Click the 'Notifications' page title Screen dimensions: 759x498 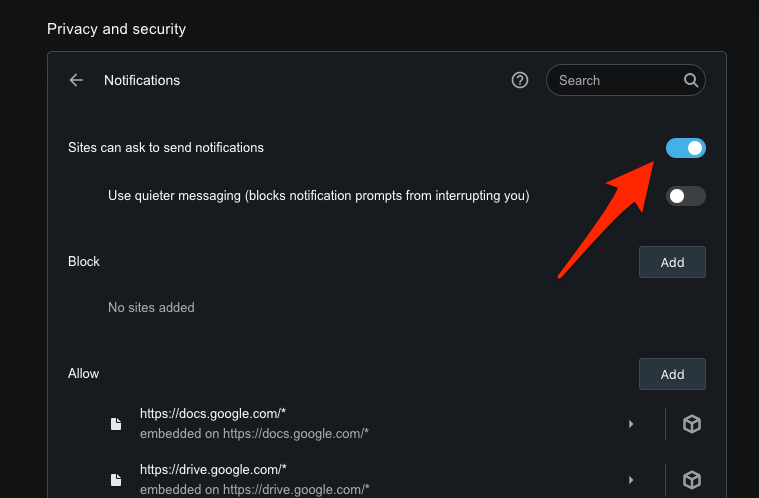[142, 80]
